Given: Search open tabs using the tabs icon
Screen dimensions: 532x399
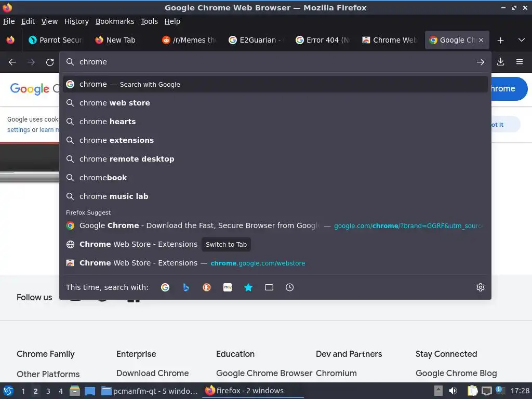Looking at the screenshot, I should (269, 287).
